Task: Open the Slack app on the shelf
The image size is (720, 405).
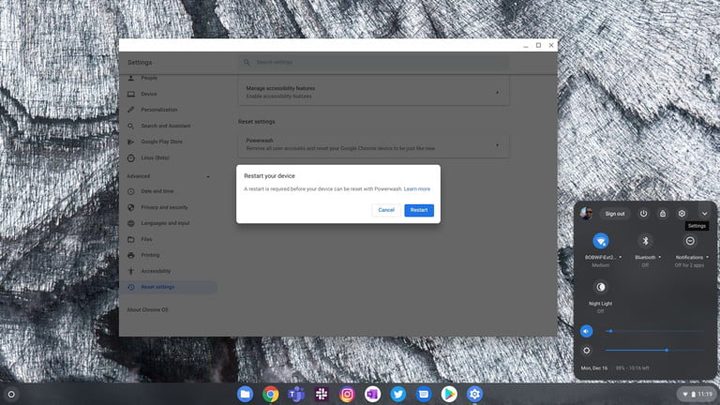Action: (321, 394)
